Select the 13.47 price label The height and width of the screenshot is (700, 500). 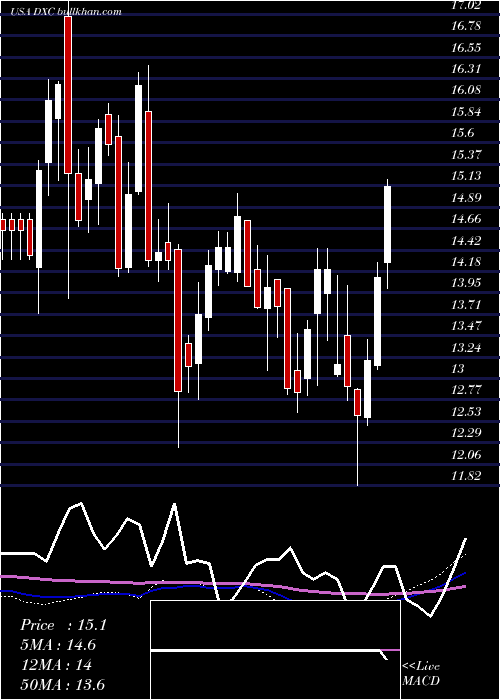click(466, 326)
